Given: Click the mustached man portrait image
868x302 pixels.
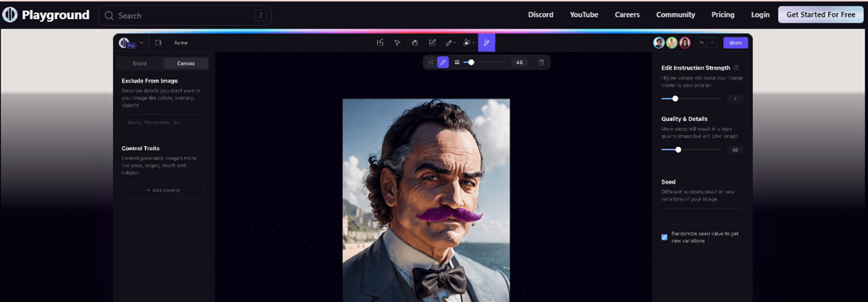Looking at the screenshot, I should pos(426,200).
